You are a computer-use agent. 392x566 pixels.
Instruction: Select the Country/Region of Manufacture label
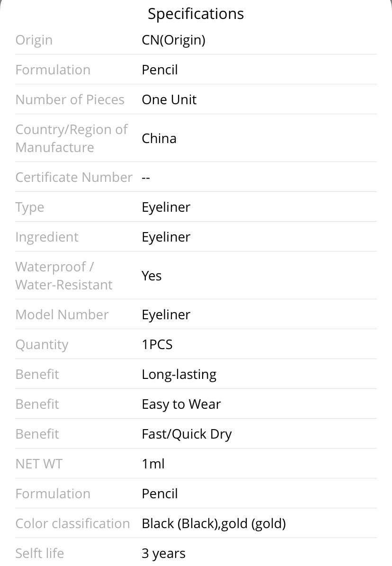click(71, 138)
